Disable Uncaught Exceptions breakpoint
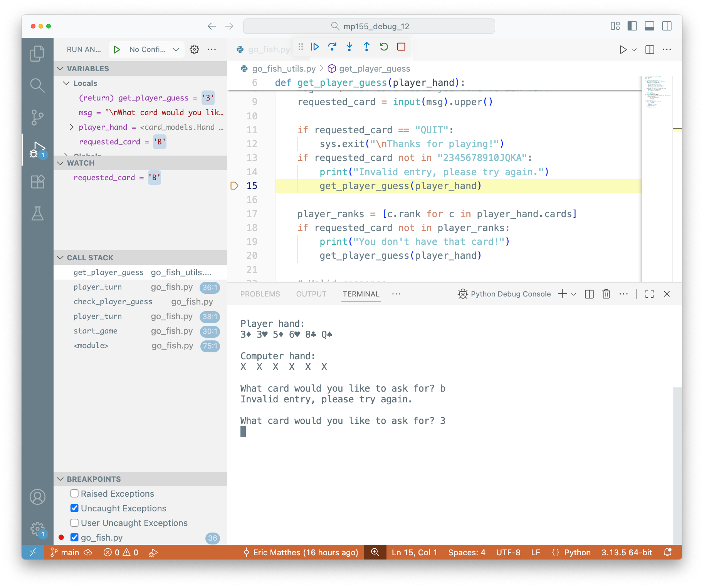704x588 pixels. pyautogui.click(x=74, y=508)
